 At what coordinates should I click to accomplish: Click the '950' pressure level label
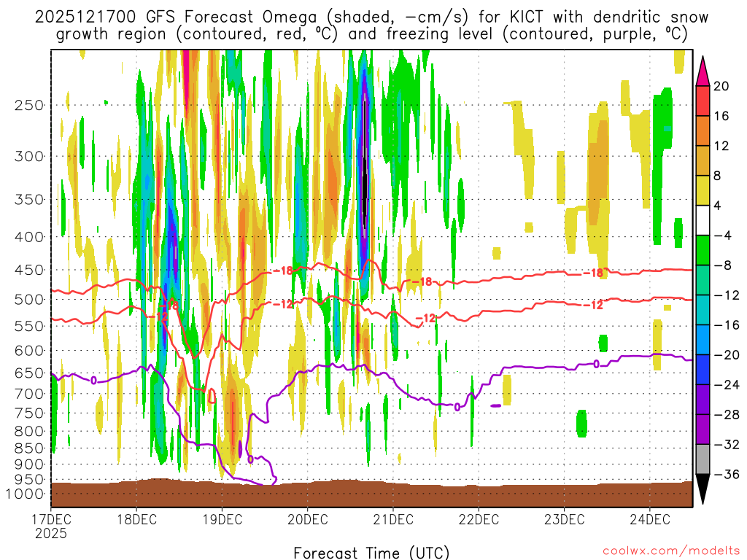[x=28, y=480]
